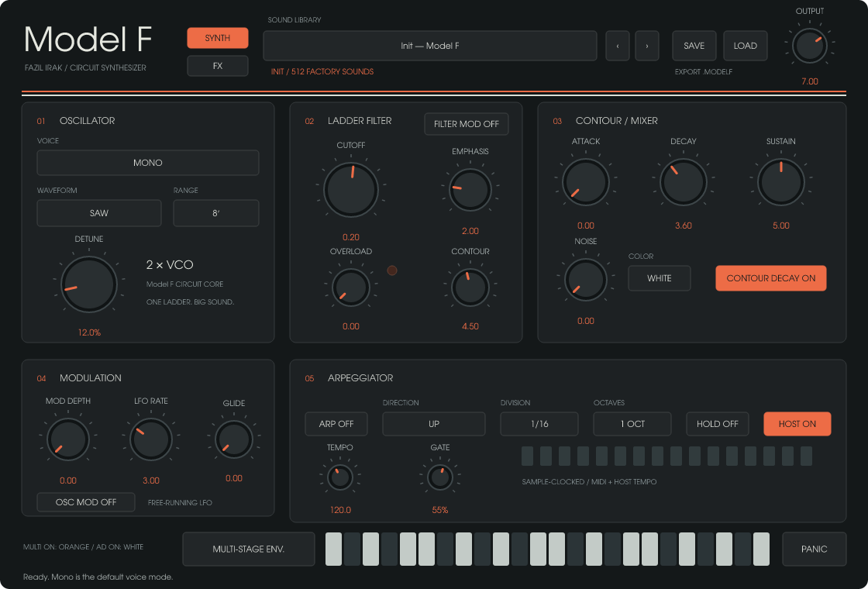Click the EMPHASIS knob
Screen dimensions: 868x589
470,190
